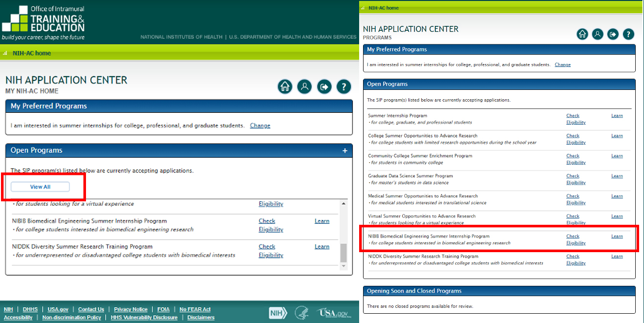Open the Disclaimers footer link

(201, 317)
